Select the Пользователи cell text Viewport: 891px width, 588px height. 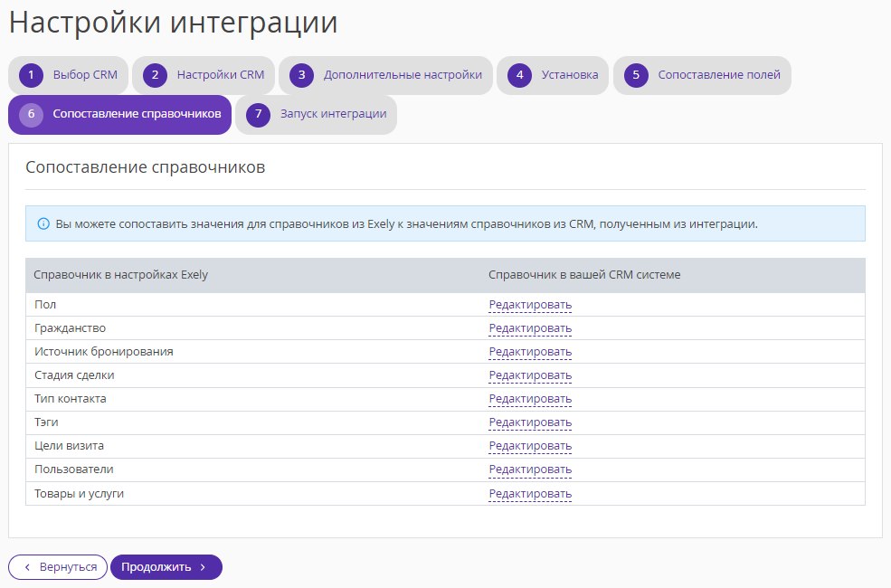(74, 469)
